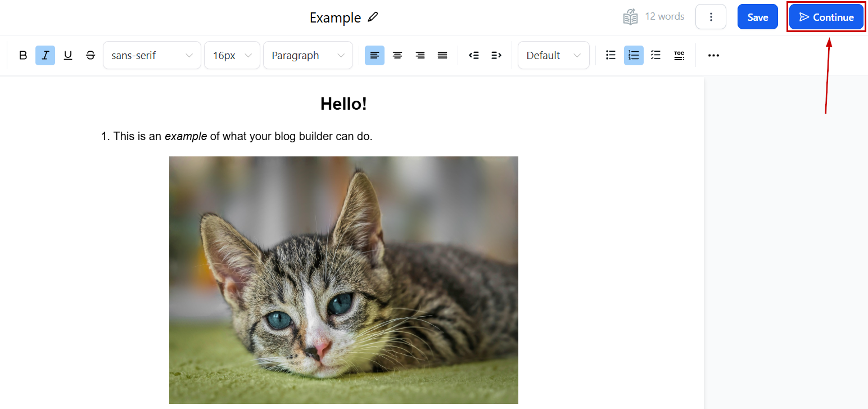This screenshot has height=409, width=868.
Task: Open the sans-serif font family dropdown
Action: [152, 55]
